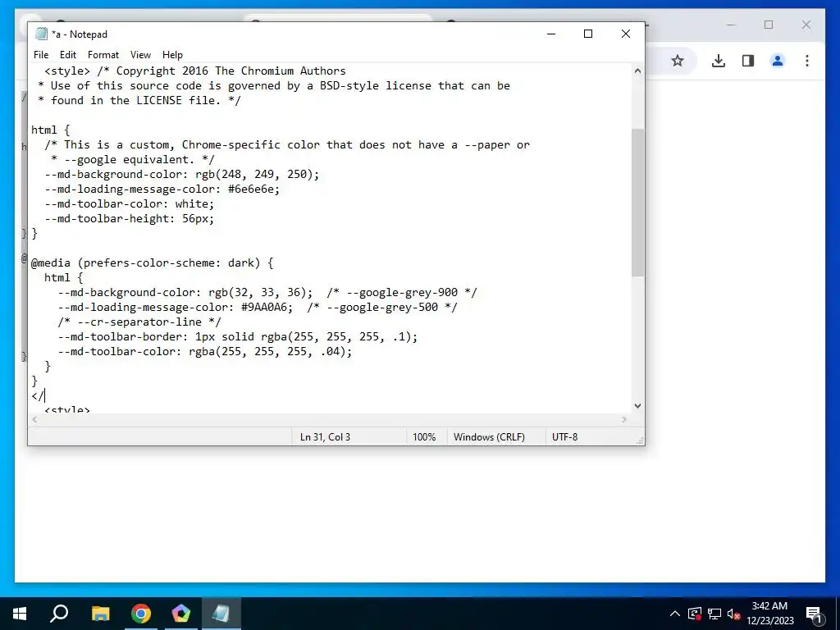Open the Help menu in Notepad
840x630 pixels.
tap(172, 55)
